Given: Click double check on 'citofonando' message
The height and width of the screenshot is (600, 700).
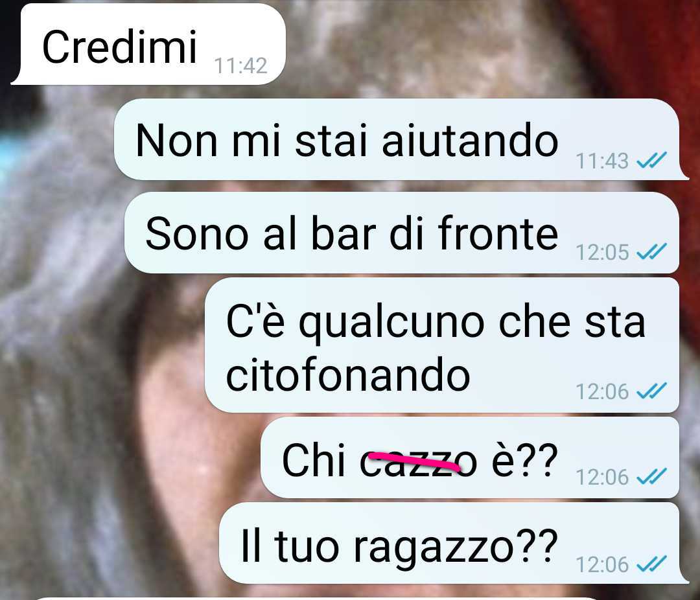Looking at the screenshot, I should 652,391.
